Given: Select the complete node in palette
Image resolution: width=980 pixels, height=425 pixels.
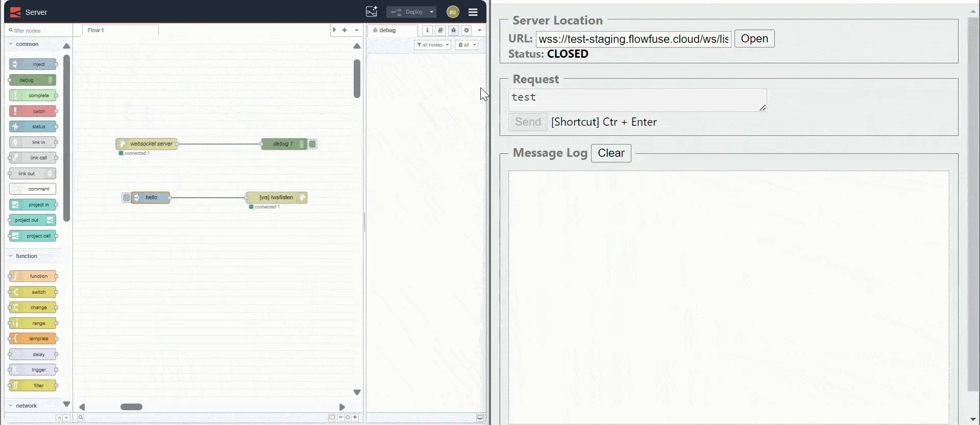Looking at the screenshot, I should (x=33, y=96).
